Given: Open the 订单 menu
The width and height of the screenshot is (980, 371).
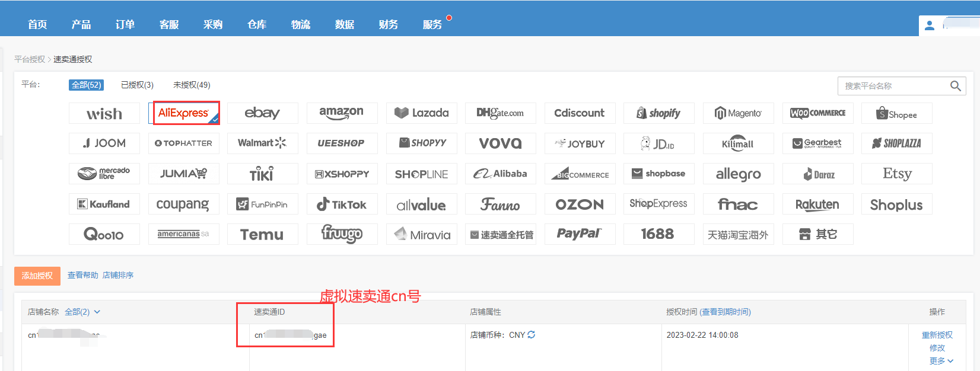Looking at the screenshot, I should tap(125, 24).
